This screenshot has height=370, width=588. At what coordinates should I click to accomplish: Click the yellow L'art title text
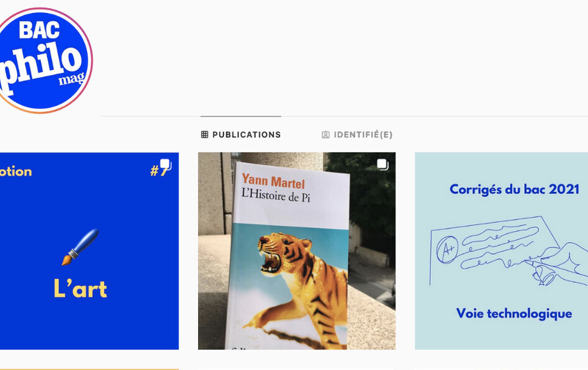click(x=80, y=288)
